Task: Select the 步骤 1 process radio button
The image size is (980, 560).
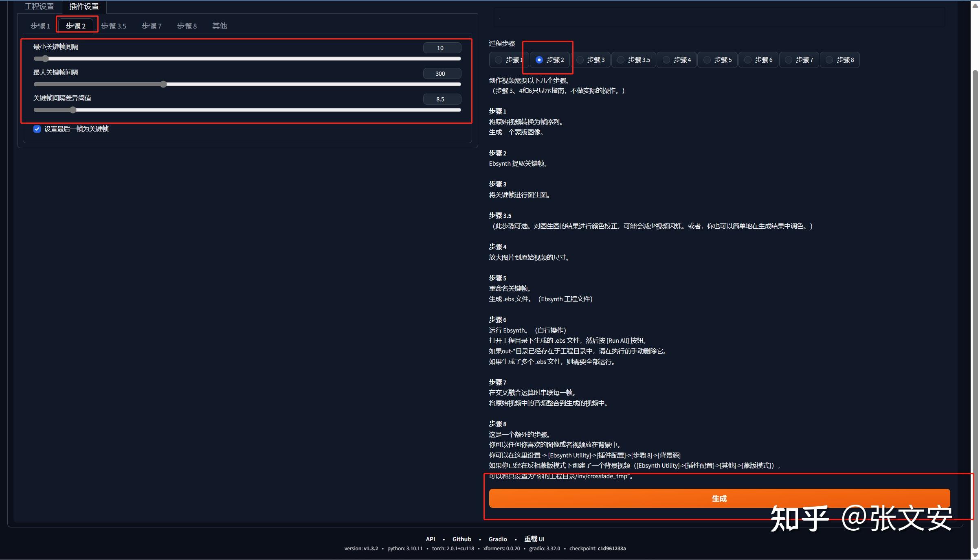Action: pyautogui.click(x=498, y=60)
